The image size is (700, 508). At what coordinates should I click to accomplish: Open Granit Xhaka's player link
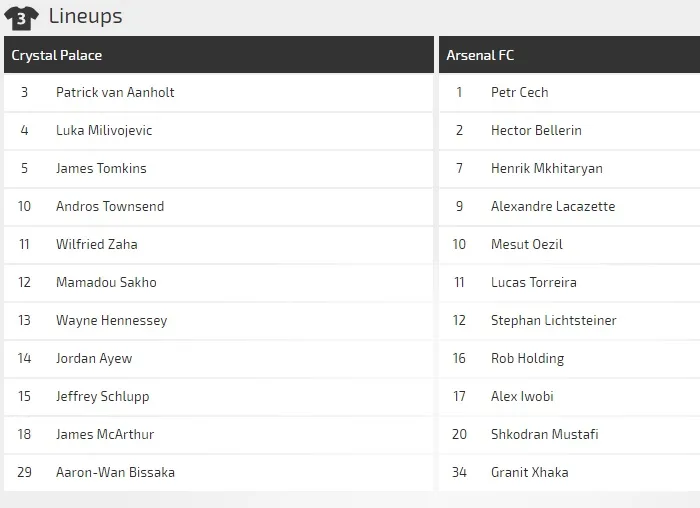click(x=530, y=472)
